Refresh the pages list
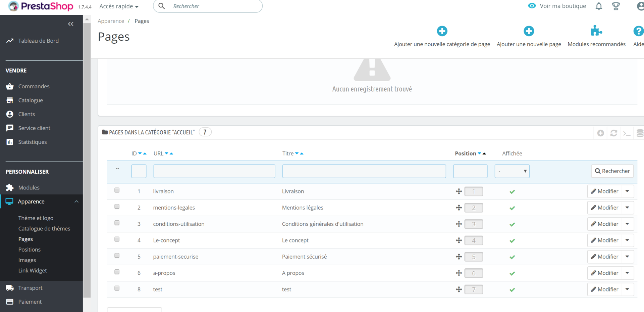The image size is (644, 312). coord(614,133)
